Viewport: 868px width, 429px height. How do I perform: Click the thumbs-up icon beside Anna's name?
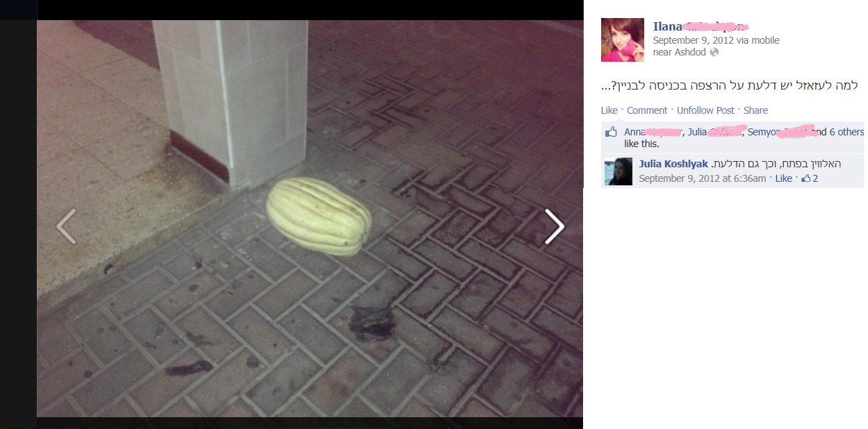click(611, 132)
